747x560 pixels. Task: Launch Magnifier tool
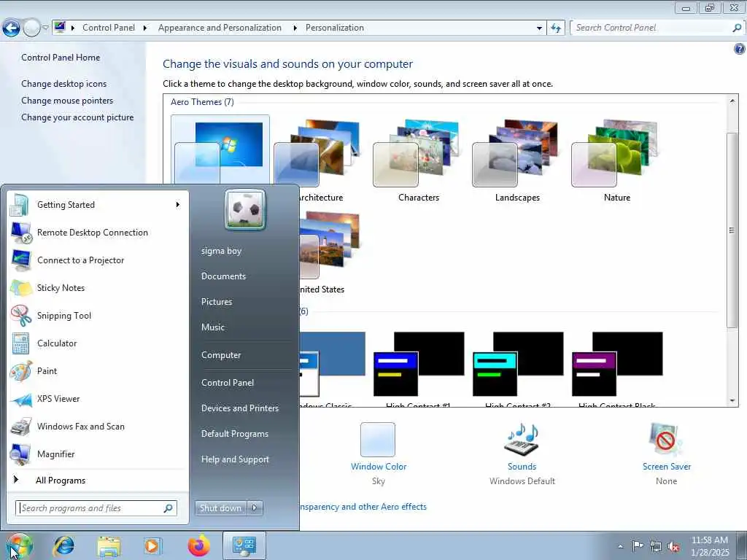click(98, 454)
